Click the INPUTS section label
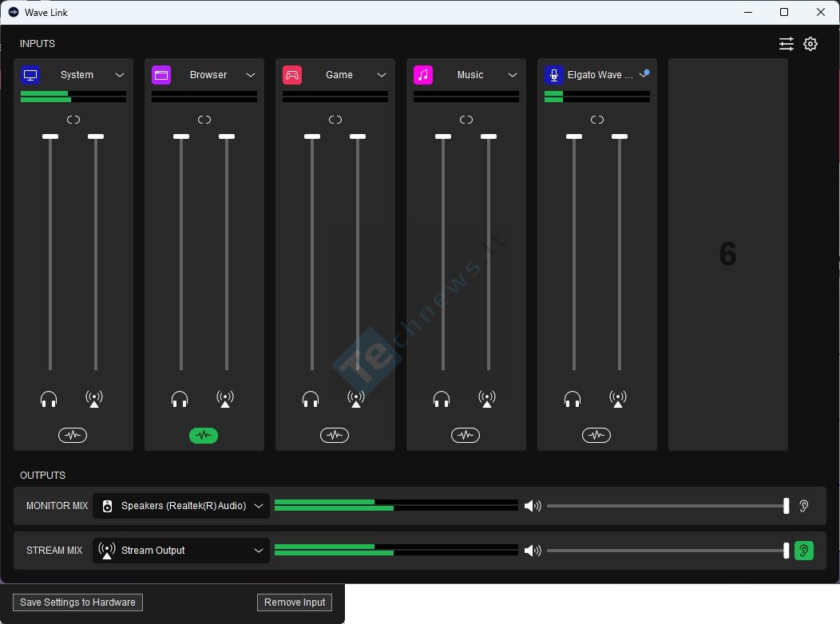Screen dimensions: 840x624 (38, 44)
